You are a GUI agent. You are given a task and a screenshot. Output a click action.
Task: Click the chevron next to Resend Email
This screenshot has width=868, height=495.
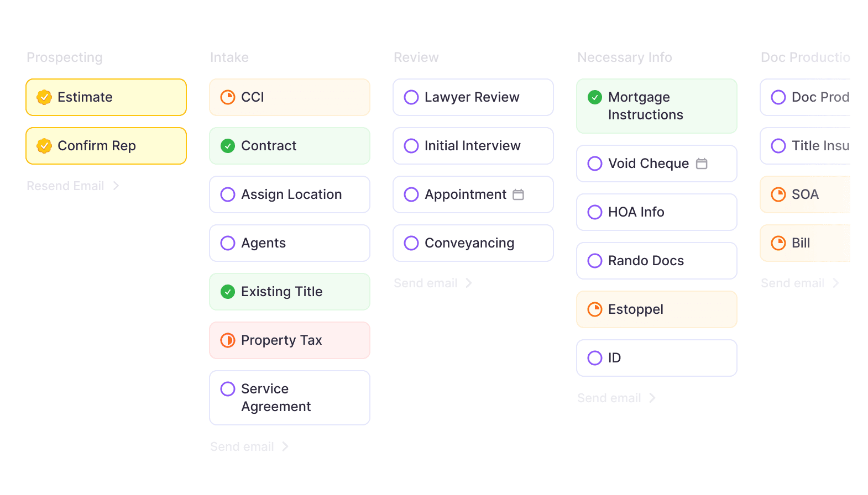point(116,186)
